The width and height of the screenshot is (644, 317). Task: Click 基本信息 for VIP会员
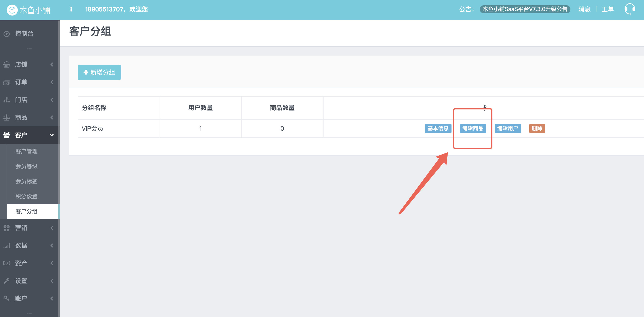pos(438,128)
